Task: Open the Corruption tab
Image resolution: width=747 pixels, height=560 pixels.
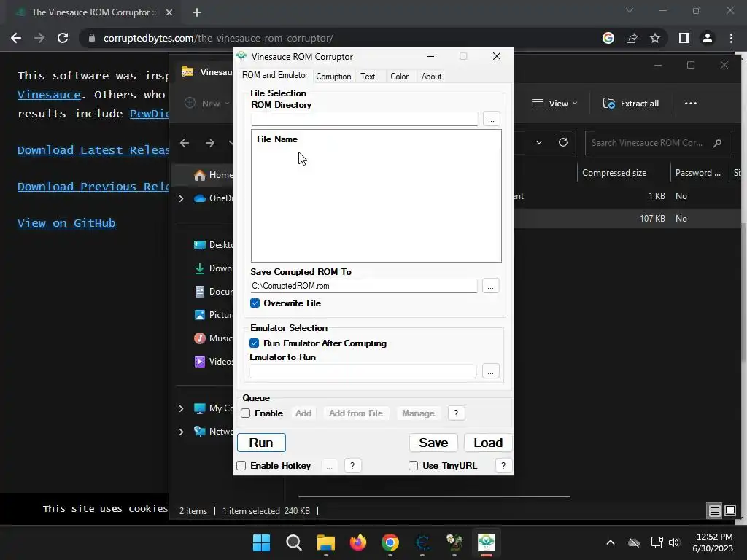Action: tap(333, 76)
